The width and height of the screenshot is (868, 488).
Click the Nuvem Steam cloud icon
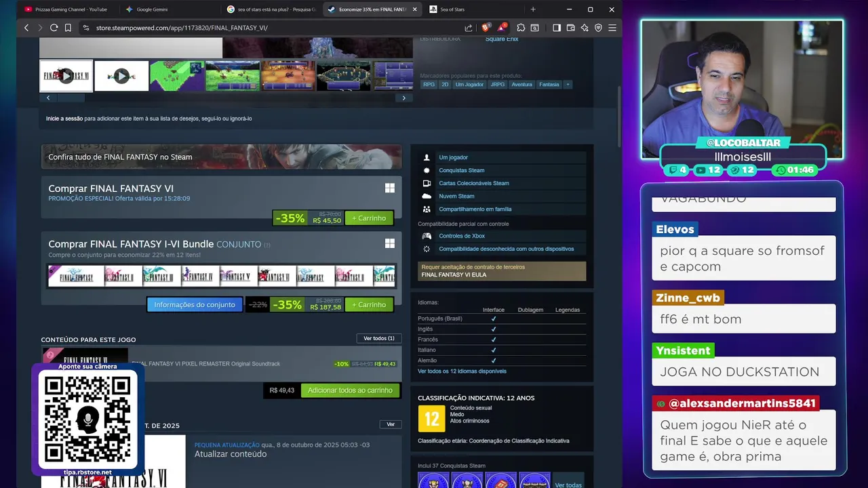427,196
